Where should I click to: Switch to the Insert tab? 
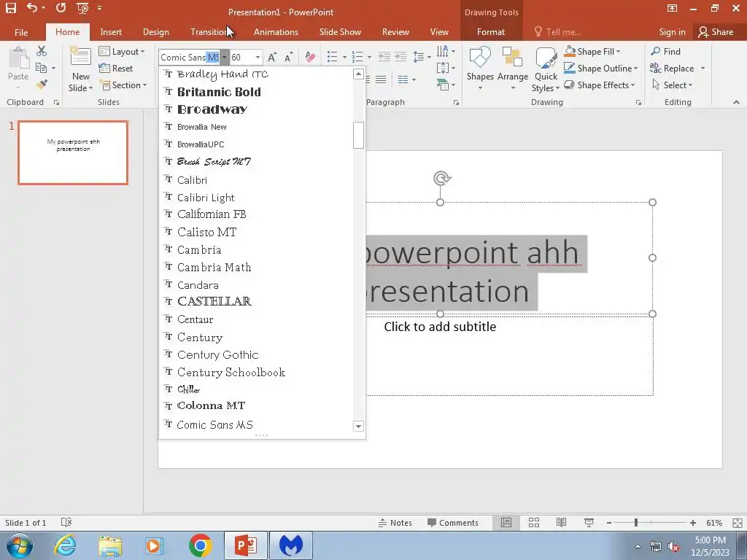(x=111, y=32)
